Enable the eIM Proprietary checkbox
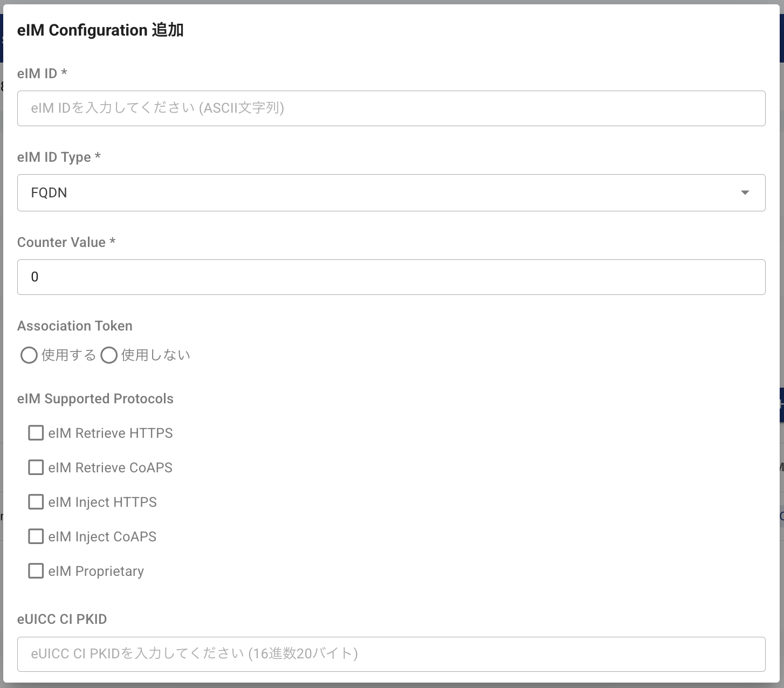The width and height of the screenshot is (784, 688). pyautogui.click(x=36, y=571)
